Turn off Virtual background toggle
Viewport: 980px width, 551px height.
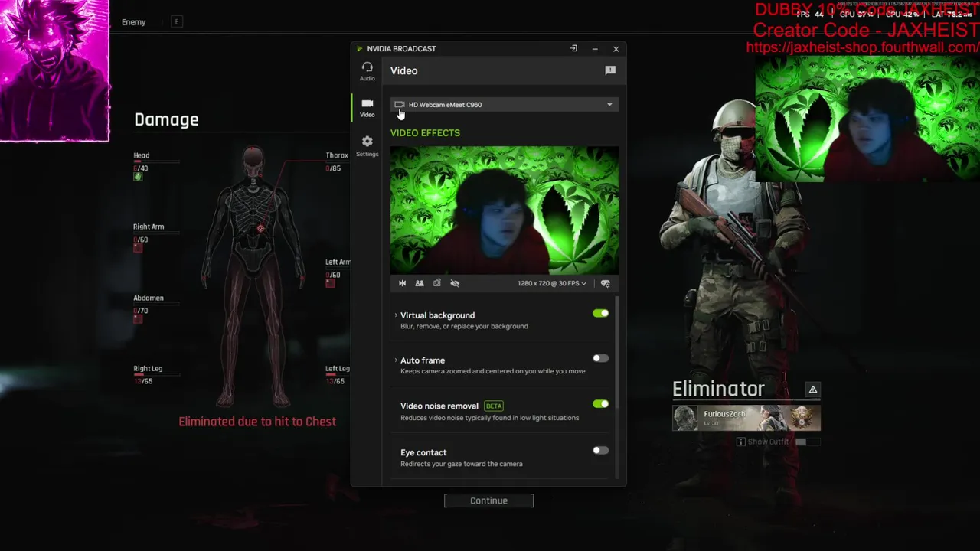pos(600,313)
